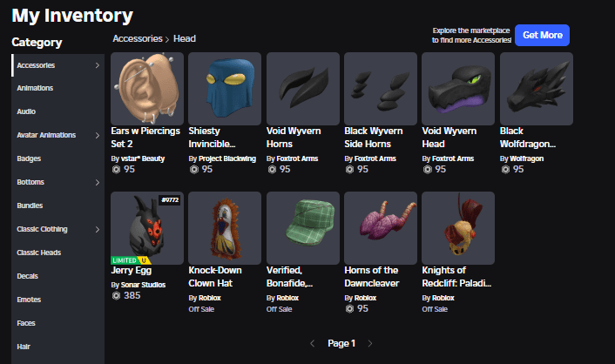The height and width of the screenshot is (364, 615).
Task: Select the Shiesty Invincible blue mask image
Action: click(225, 89)
